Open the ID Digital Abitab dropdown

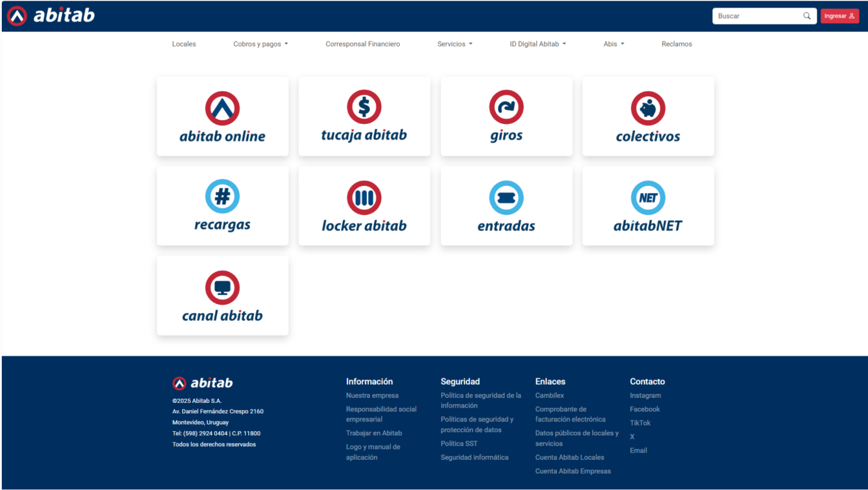tap(537, 44)
